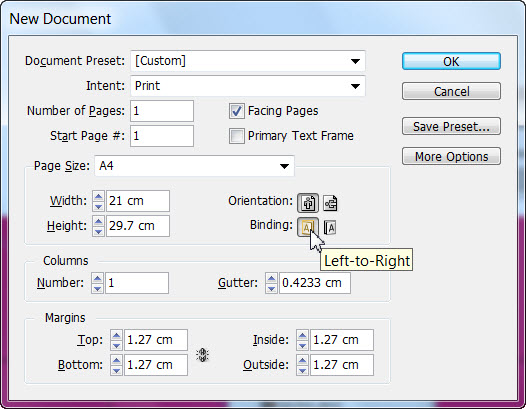Increase Width with up stepper arrow
This screenshot has width=526, height=409.
pos(98,197)
